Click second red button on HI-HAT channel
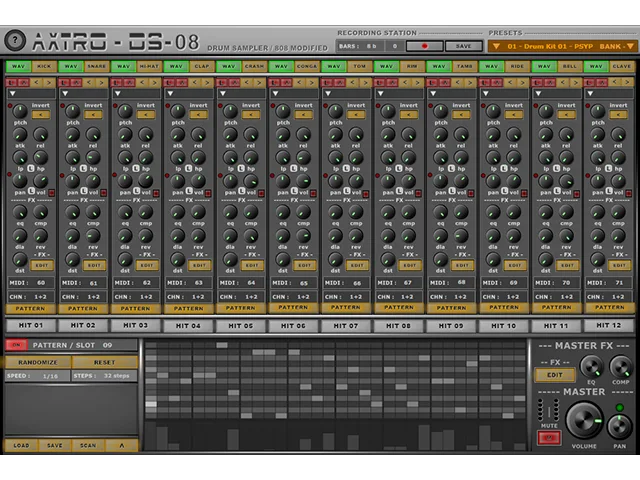The image size is (640, 480). point(129,83)
